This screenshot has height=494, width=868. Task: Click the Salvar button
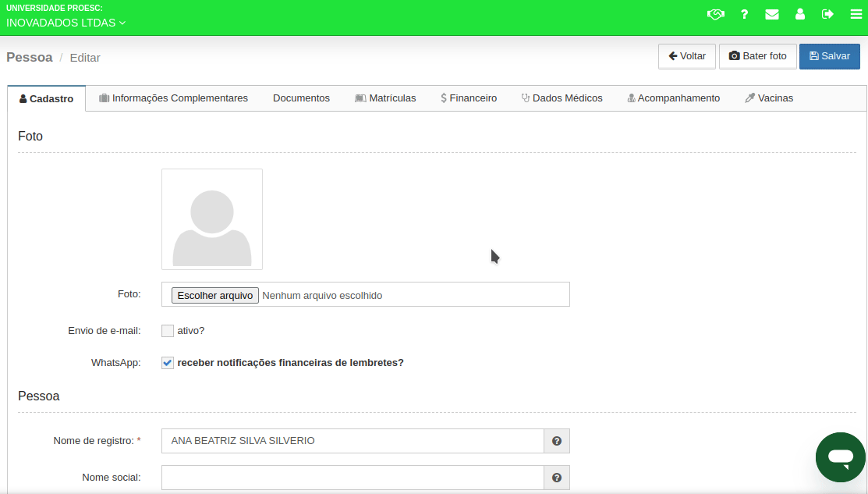click(829, 55)
